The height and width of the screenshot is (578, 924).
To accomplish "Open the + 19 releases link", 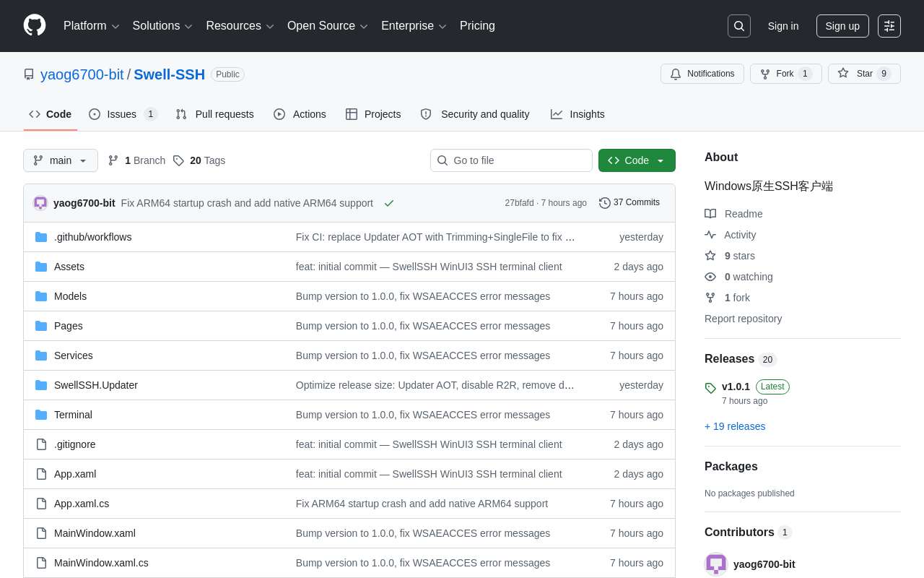I will pos(735,426).
